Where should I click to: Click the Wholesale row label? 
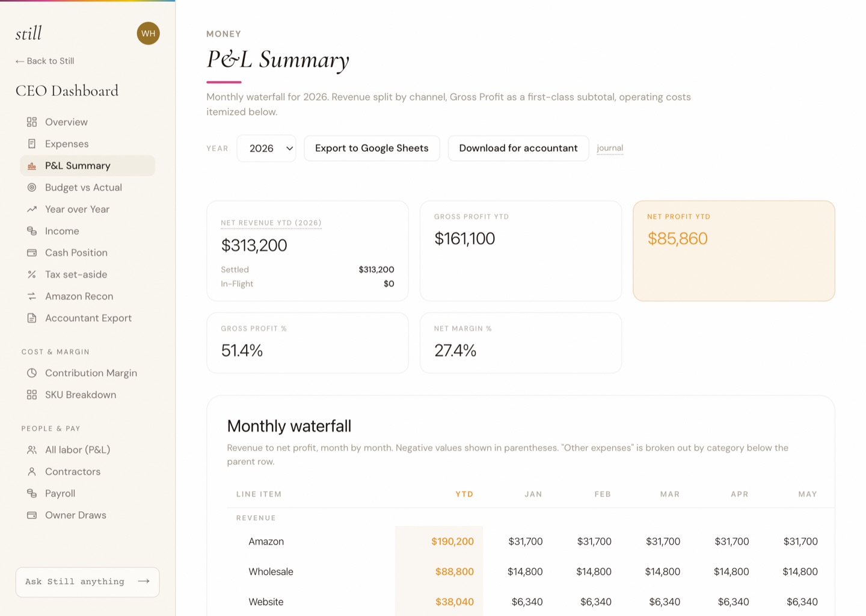pos(271,571)
